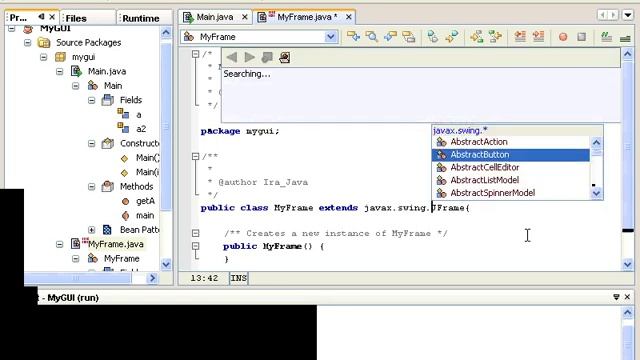Click the comment code toolbar icon
Viewport: 640px width, 360px height.
[x=607, y=37]
